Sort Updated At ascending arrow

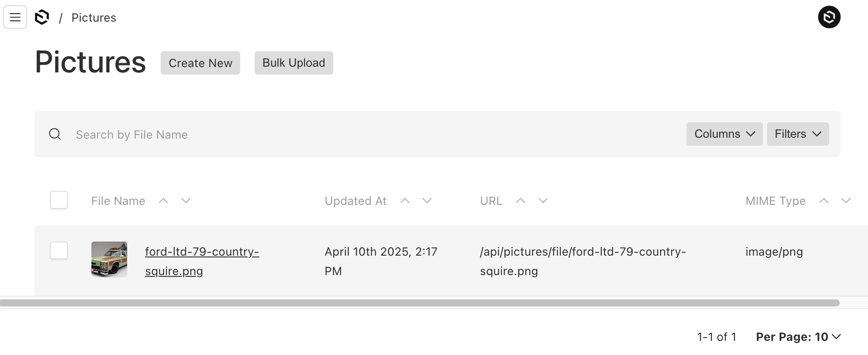click(405, 201)
